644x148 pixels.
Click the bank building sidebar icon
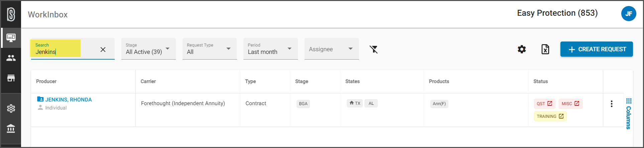(11, 128)
